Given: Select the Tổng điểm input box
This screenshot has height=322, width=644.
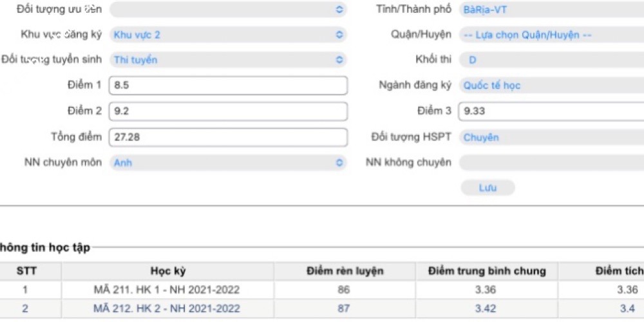Looking at the screenshot, I should [228, 137].
